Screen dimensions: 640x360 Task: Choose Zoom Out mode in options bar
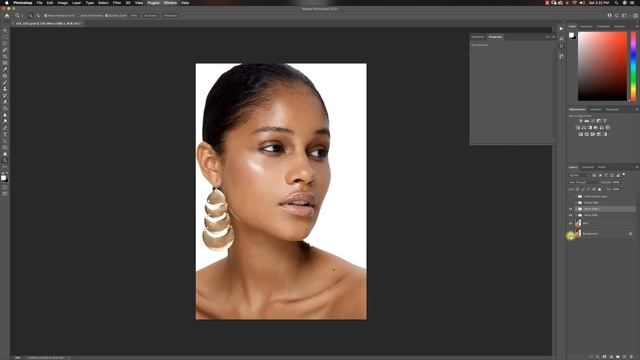click(38, 16)
